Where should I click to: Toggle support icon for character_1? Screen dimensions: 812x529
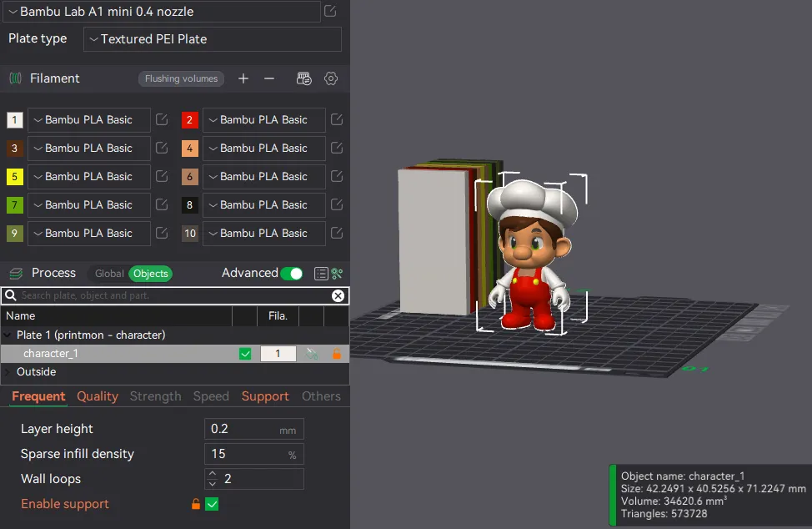(311, 354)
